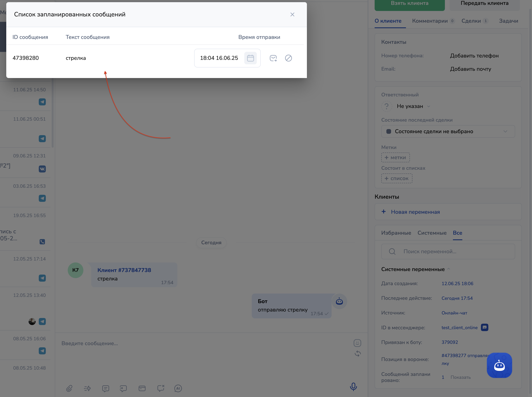Click the microphone voice message icon

(x=353, y=387)
